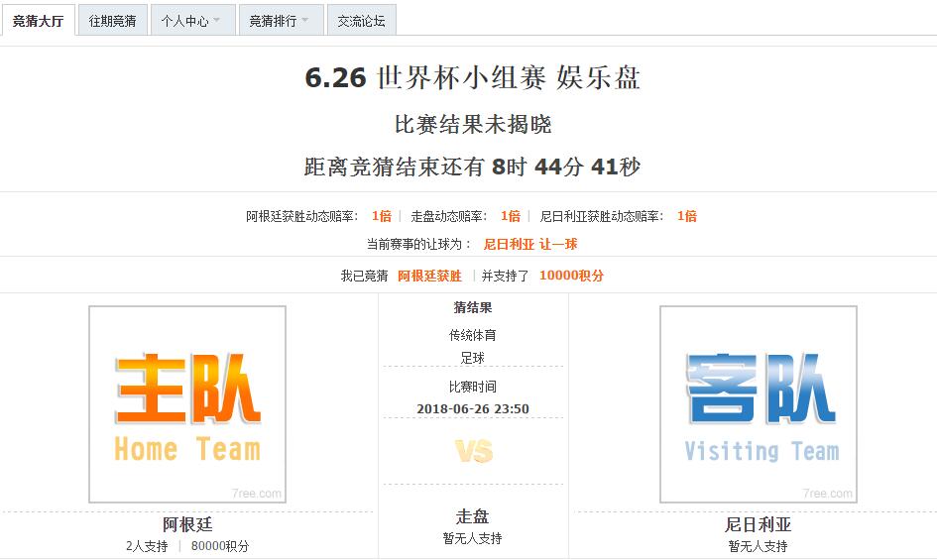Click the 客队 Visiting Team logo image
The height and width of the screenshot is (560, 937).
[x=759, y=404]
